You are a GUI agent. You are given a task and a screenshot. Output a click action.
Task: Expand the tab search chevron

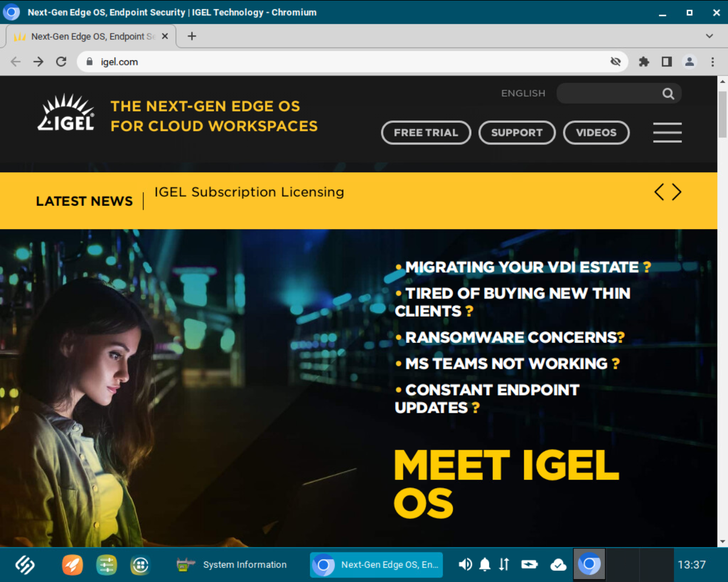click(x=709, y=36)
